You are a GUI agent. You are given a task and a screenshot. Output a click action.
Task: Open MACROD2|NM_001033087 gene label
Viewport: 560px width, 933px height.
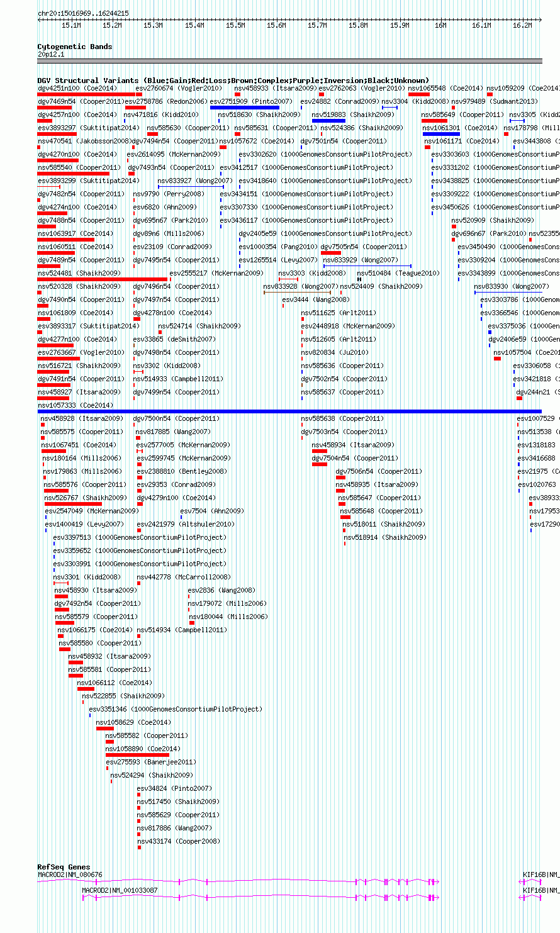pyautogui.click(x=120, y=891)
